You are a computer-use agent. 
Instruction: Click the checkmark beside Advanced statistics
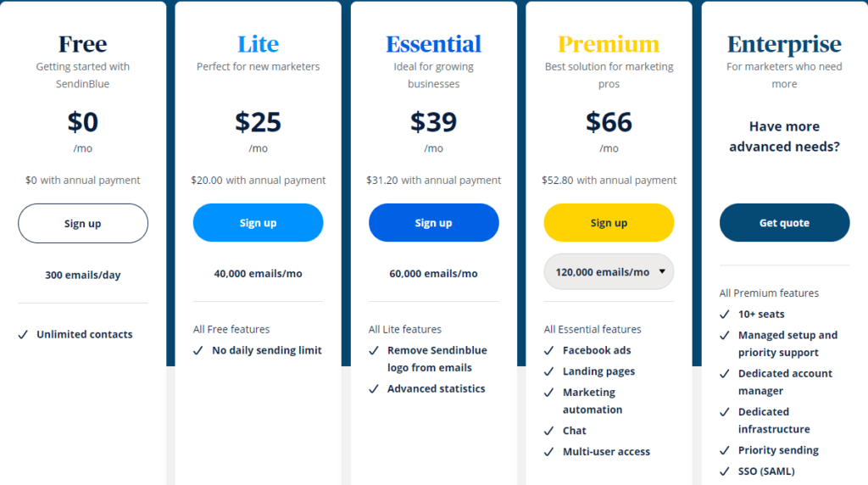point(374,389)
